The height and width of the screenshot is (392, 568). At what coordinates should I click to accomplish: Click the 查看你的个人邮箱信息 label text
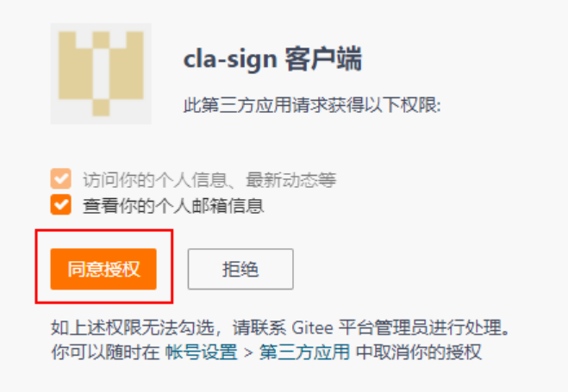(x=173, y=206)
